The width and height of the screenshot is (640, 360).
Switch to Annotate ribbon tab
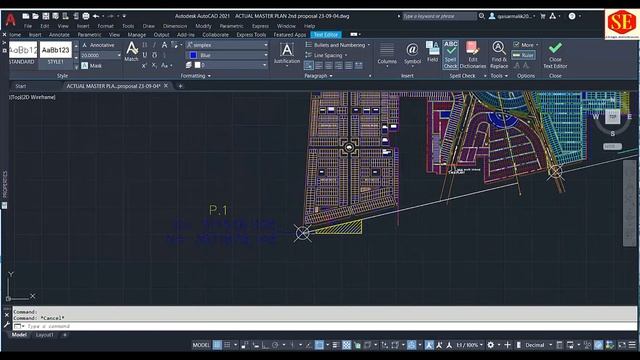[x=59, y=35]
